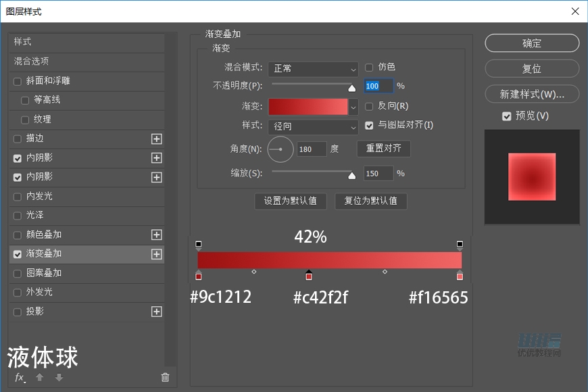588x392 pixels.
Task: Click the plus icon next to 描边
Action: pos(157,139)
